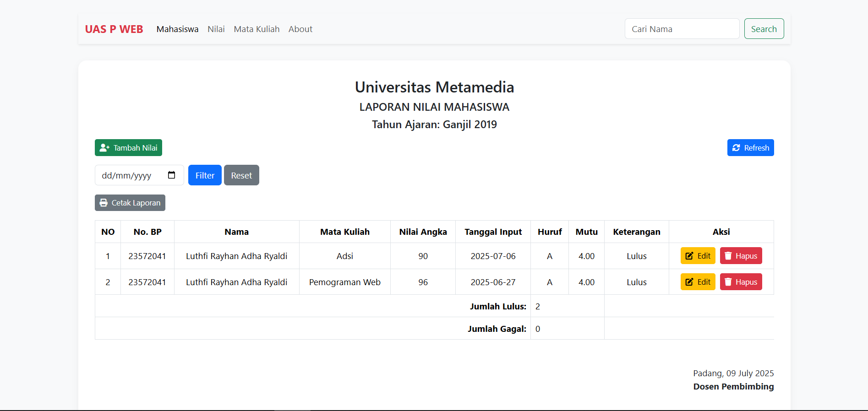Click trash icon for Pemograman Web row
Image resolution: width=868 pixels, height=411 pixels.
(728, 282)
